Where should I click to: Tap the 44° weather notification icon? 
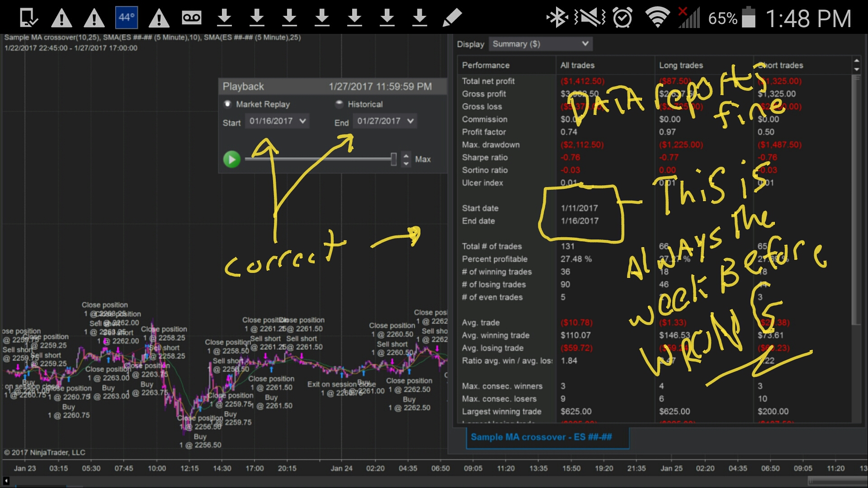point(126,18)
